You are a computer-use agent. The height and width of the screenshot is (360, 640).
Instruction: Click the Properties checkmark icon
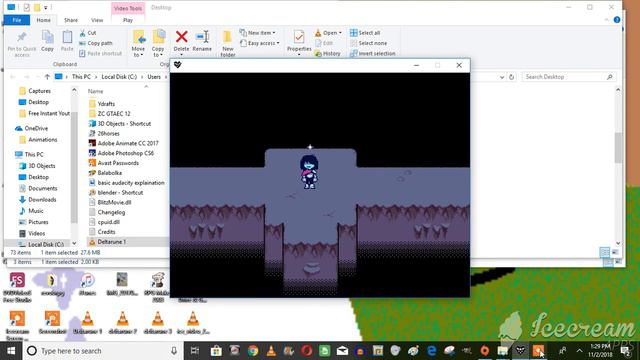click(x=299, y=37)
